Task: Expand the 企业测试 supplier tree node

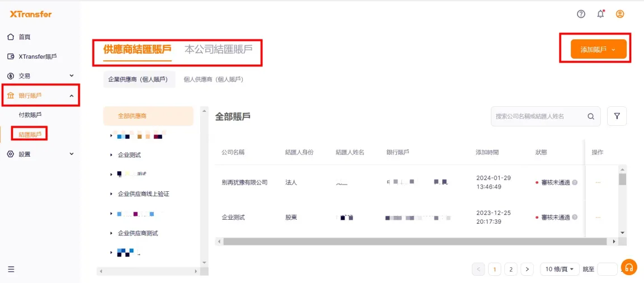Action: pos(111,155)
